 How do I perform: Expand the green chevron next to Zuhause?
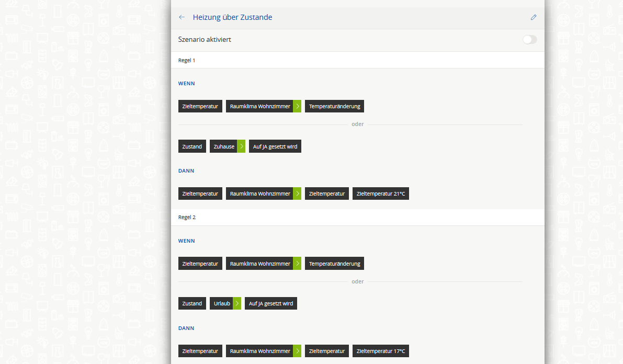[241, 146]
